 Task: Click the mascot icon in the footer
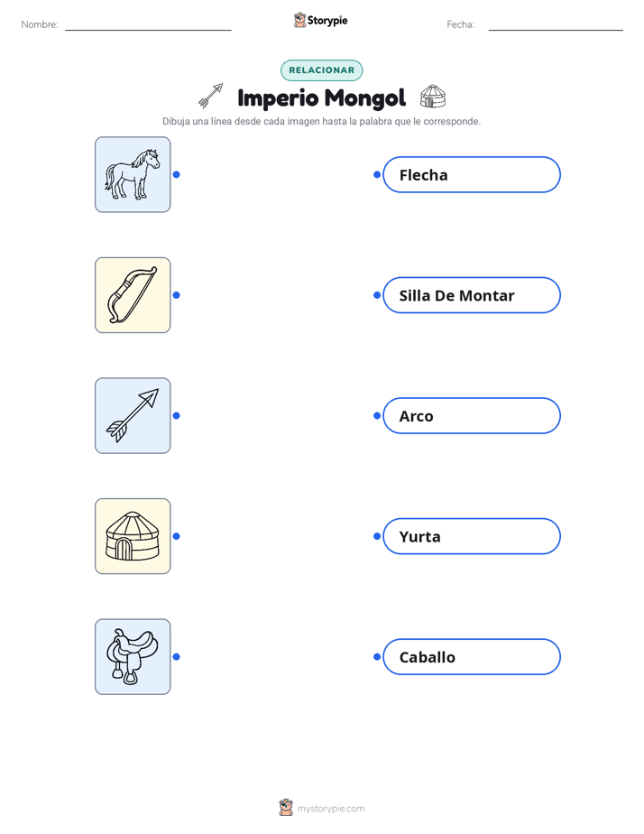click(x=286, y=808)
